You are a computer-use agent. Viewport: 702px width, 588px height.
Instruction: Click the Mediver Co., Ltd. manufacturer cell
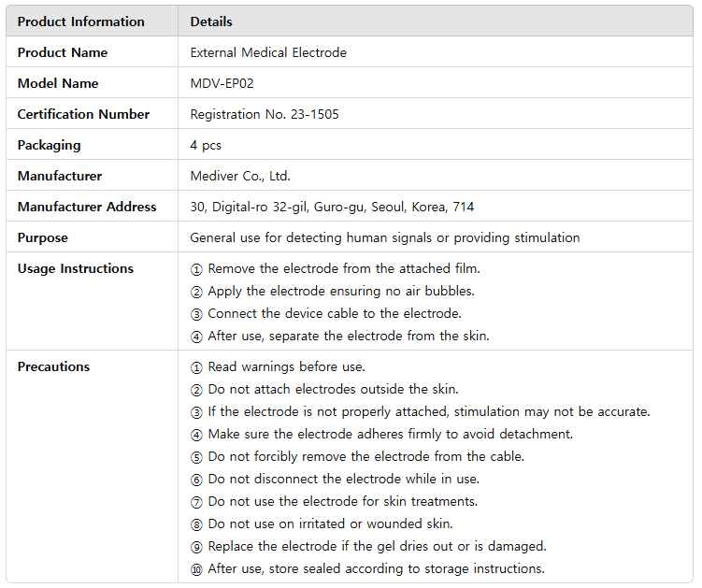pos(240,176)
